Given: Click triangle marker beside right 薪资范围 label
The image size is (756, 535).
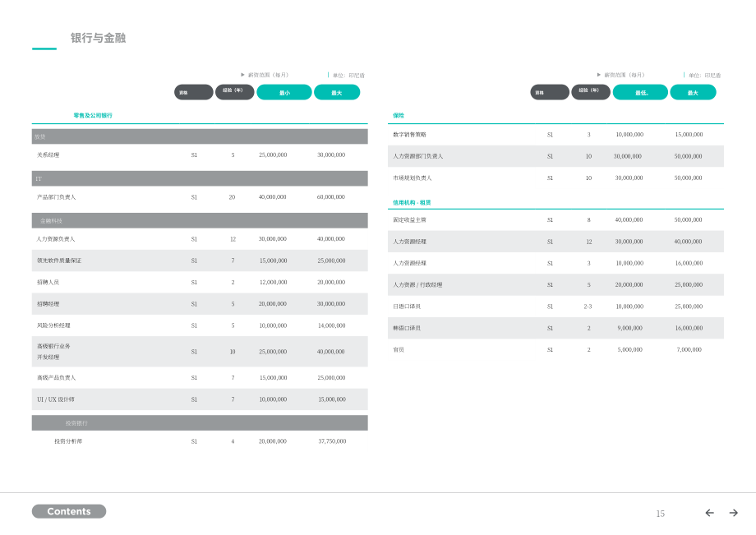Looking at the screenshot, I should point(599,75).
